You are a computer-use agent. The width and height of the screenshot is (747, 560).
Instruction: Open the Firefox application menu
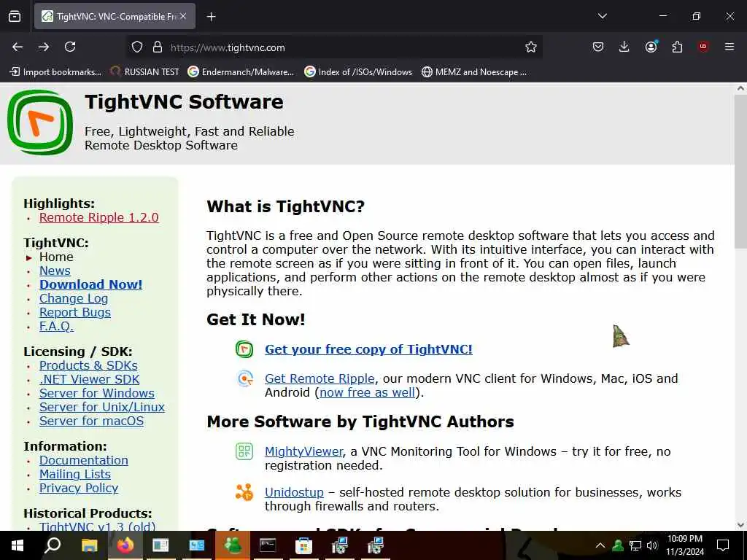[729, 47]
